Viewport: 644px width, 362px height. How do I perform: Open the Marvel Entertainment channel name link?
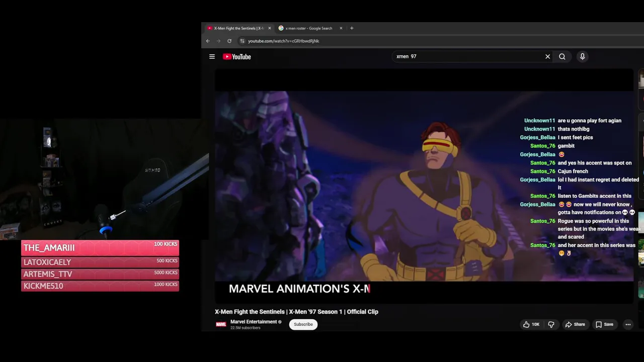coord(254,322)
